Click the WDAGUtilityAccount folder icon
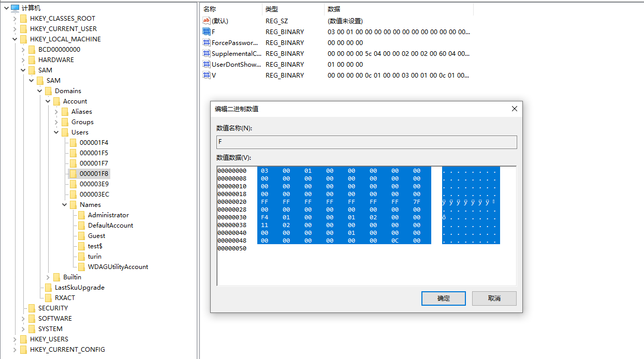Viewport: 644px width, 359px height. [x=81, y=266]
